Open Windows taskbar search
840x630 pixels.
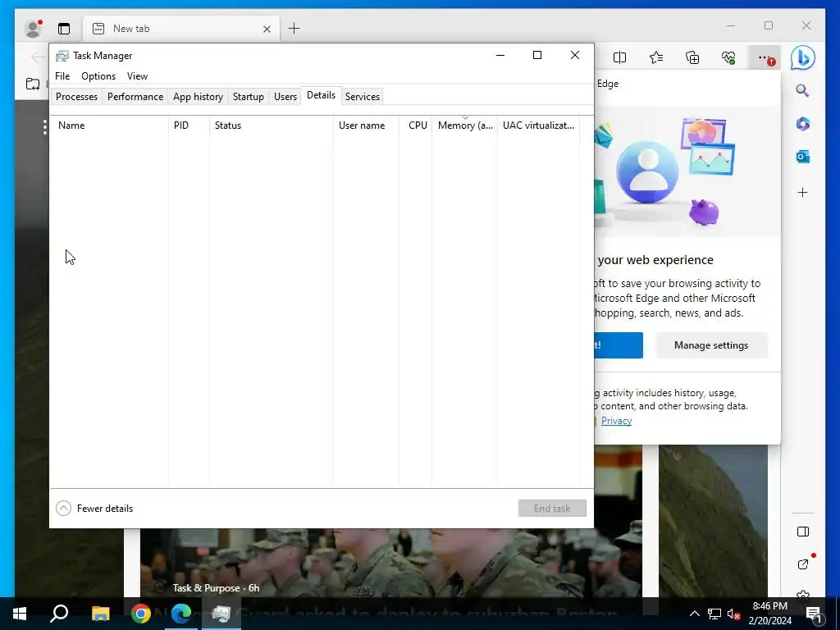(59, 614)
